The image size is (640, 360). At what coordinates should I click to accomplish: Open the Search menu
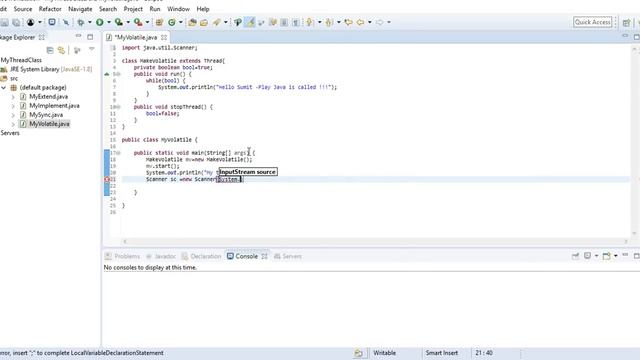pos(108,9)
